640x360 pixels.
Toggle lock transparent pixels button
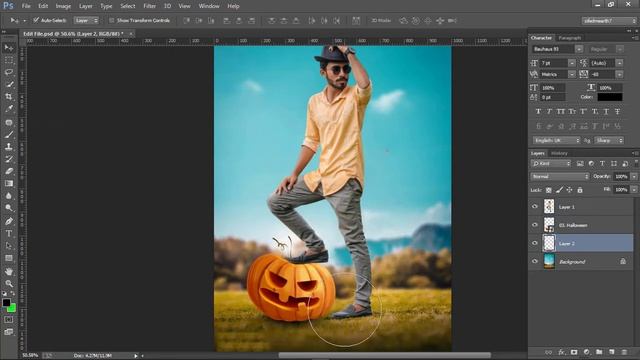click(x=549, y=190)
